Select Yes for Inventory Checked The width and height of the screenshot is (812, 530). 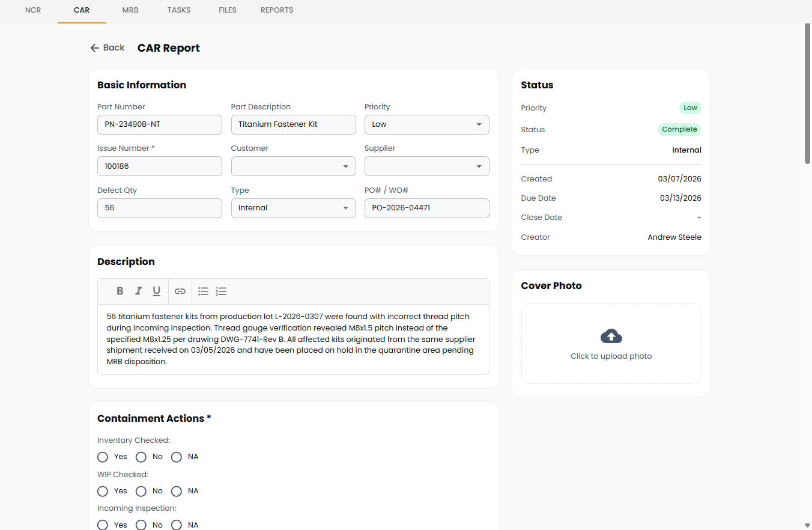coord(103,457)
